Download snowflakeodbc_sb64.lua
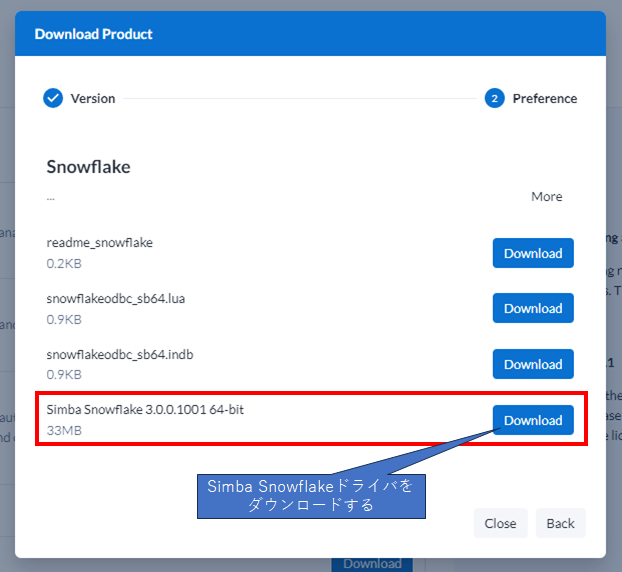Image resolution: width=622 pixels, height=572 pixels. (532, 308)
